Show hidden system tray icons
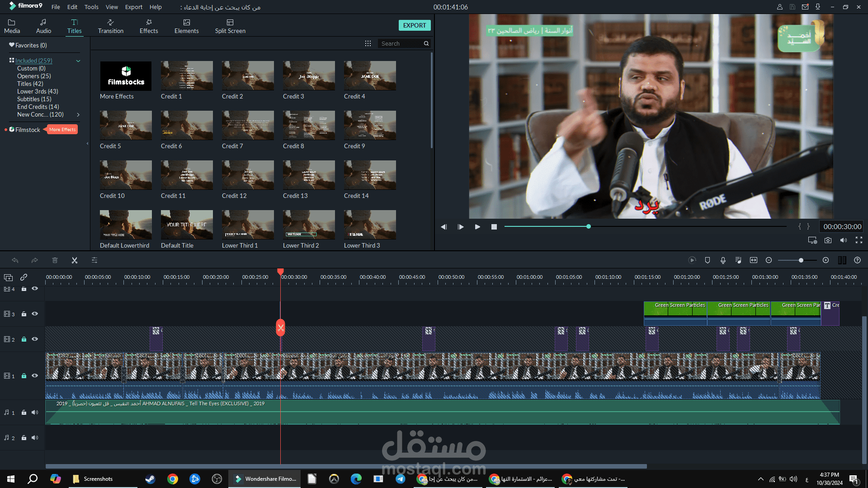 tap(760, 479)
